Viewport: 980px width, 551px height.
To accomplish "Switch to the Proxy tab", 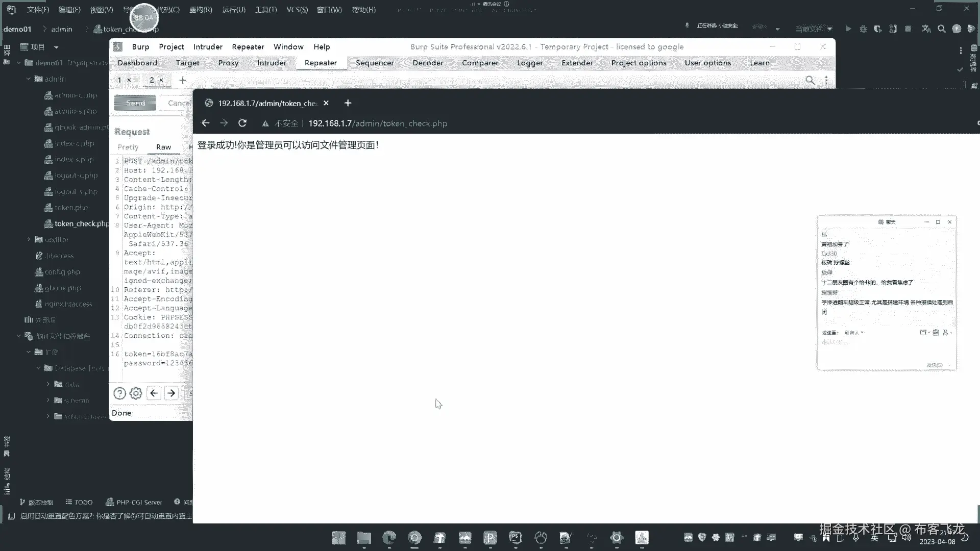I will pyautogui.click(x=228, y=63).
